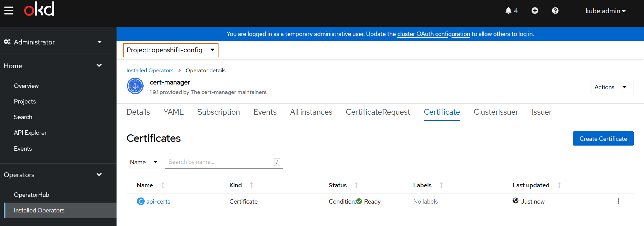Open Search in the sidebar

pos(23,117)
